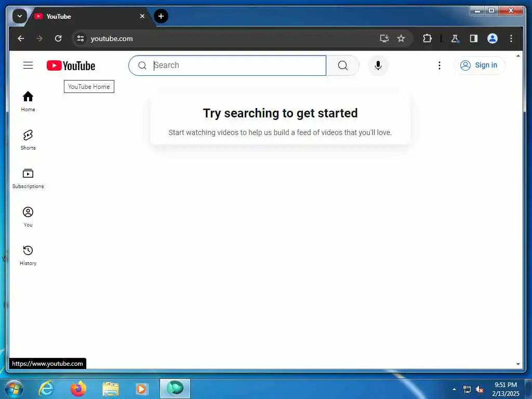The height and width of the screenshot is (399, 532).
Task: Click scrollbar up arrow on page
Action: pos(518,56)
